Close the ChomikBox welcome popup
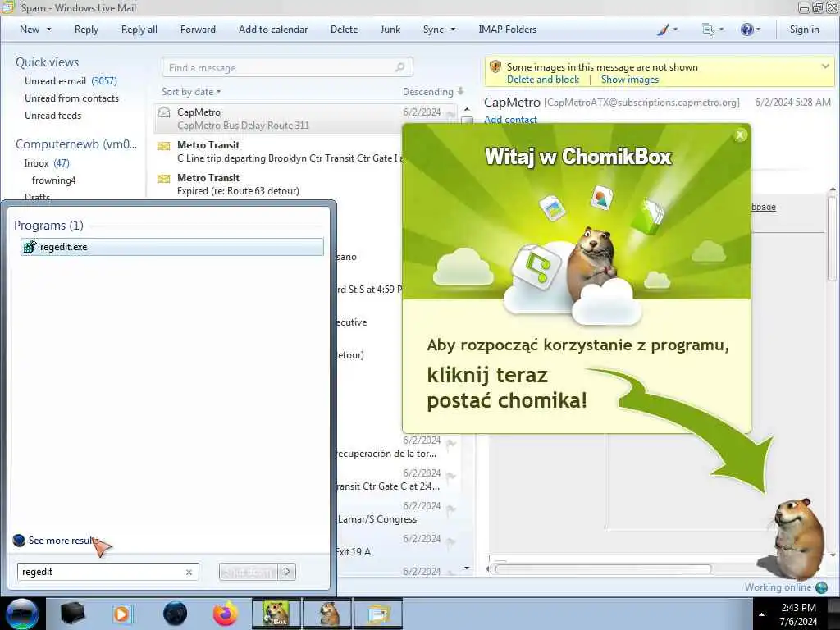 [740, 135]
